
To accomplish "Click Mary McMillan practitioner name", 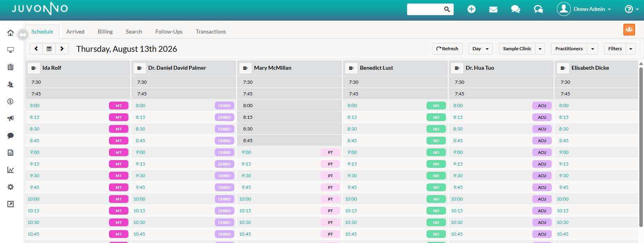I will click(x=273, y=68).
